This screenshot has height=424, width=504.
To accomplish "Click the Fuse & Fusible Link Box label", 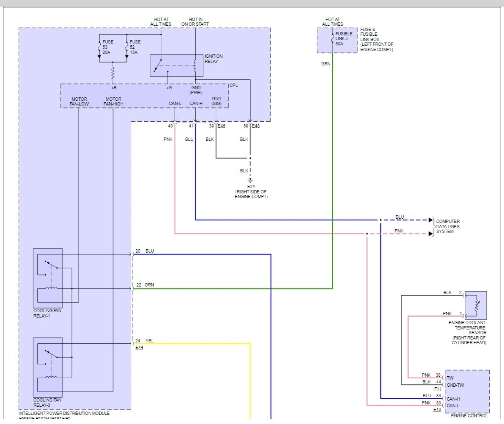I will click(x=377, y=40).
